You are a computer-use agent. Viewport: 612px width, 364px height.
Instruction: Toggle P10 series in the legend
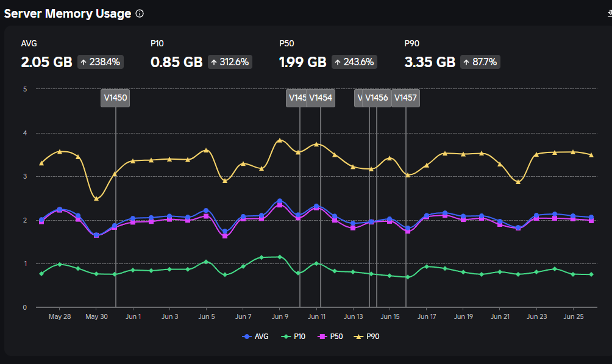click(293, 337)
